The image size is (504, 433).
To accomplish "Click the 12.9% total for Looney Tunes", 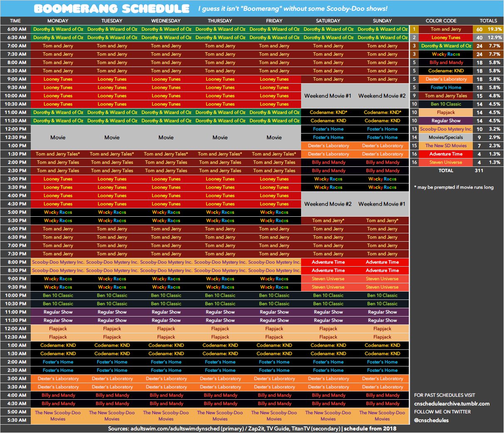I will 495,37.
